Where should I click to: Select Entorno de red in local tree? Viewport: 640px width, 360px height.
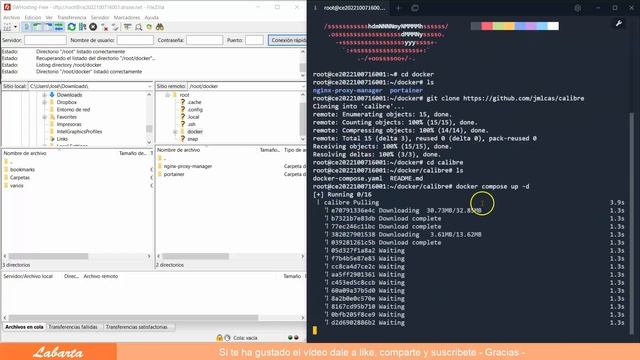pyautogui.click(x=73, y=109)
